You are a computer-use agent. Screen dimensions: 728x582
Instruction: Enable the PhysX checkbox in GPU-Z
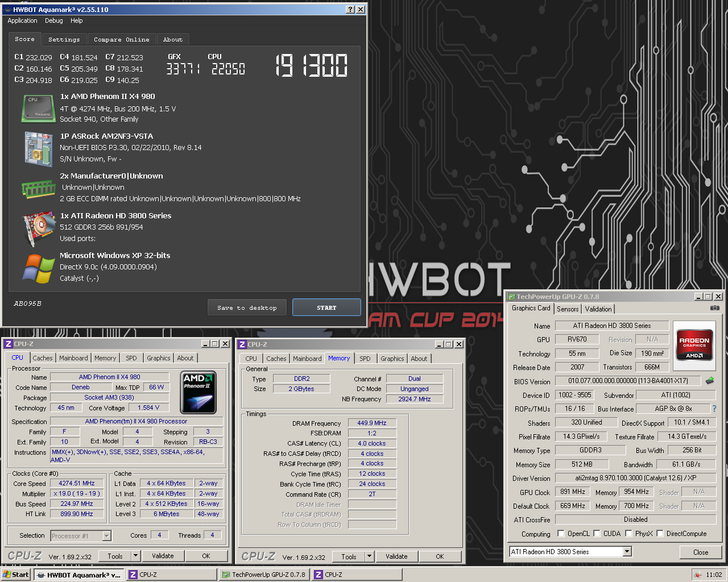(x=628, y=534)
